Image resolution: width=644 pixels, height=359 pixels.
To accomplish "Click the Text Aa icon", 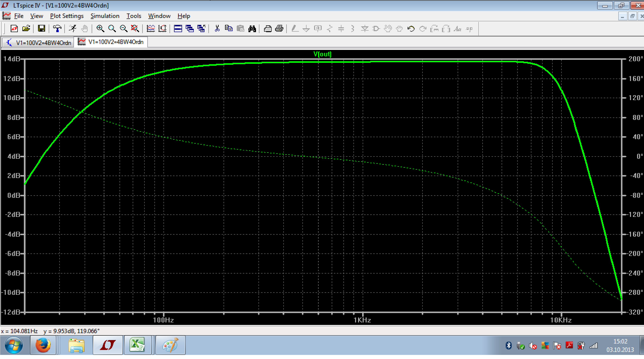I will [x=457, y=28].
